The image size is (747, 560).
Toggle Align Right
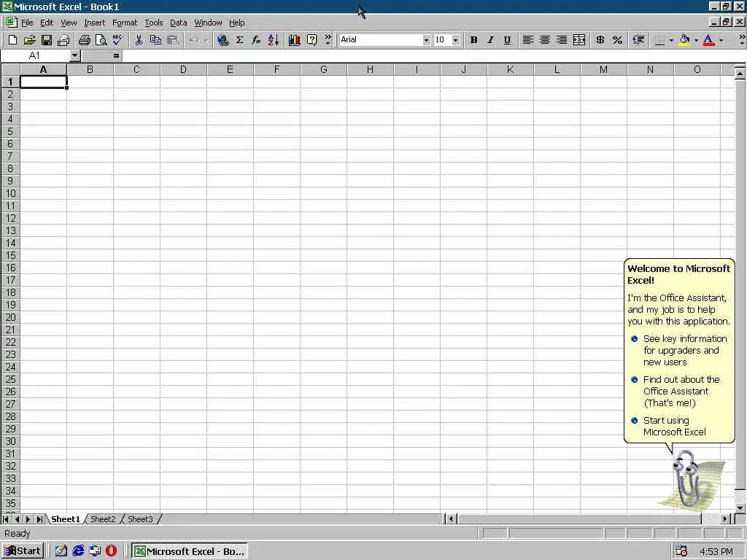[x=562, y=41]
